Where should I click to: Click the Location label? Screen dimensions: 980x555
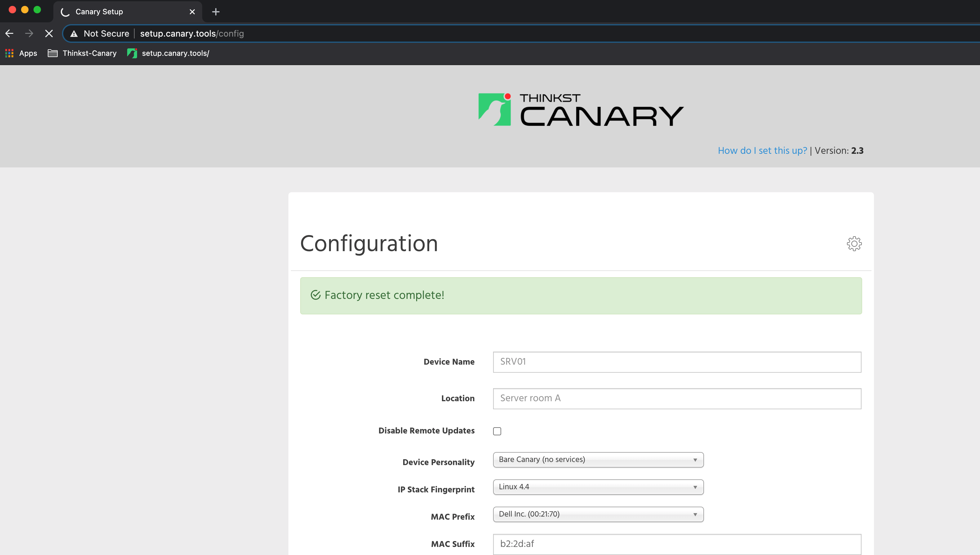click(458, 398)
